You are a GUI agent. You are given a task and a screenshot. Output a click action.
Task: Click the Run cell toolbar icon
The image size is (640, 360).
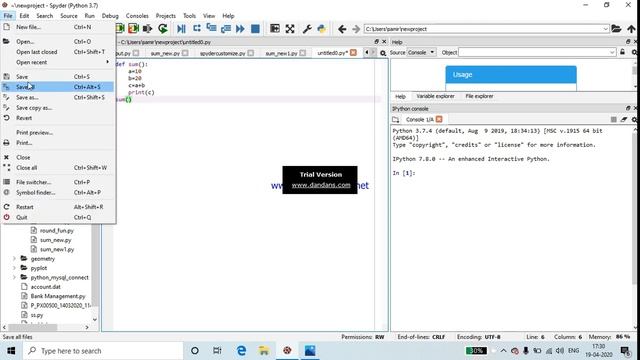coord(121,29)
